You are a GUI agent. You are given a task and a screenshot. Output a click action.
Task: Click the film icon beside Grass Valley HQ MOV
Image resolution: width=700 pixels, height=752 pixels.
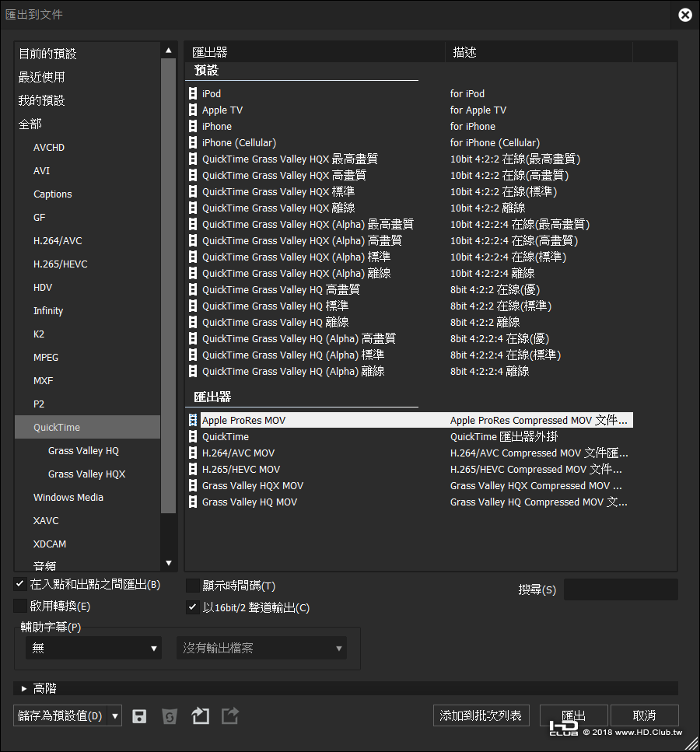[x=193, y=502]
